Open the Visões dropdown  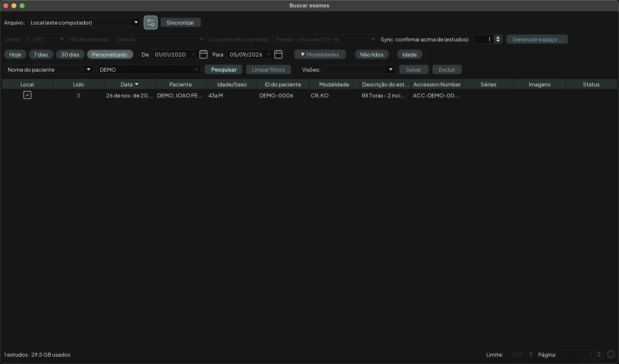tap(359, 70)
